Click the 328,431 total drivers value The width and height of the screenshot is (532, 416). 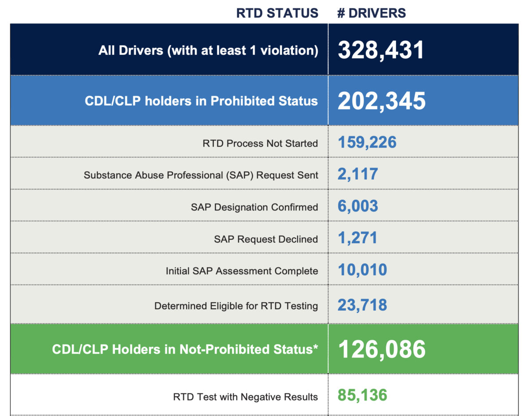(x=381, y=50)
